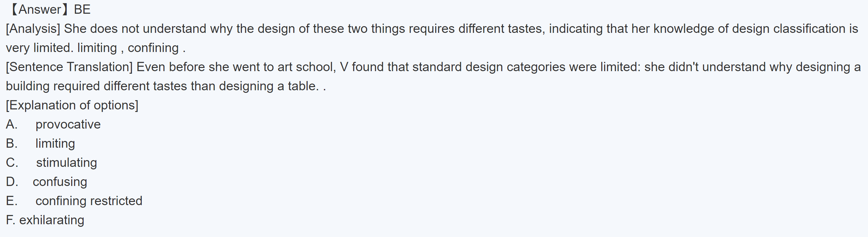Click the word exhilarating in option F
This screenshot has height=237, width=868.
point(52,220)
